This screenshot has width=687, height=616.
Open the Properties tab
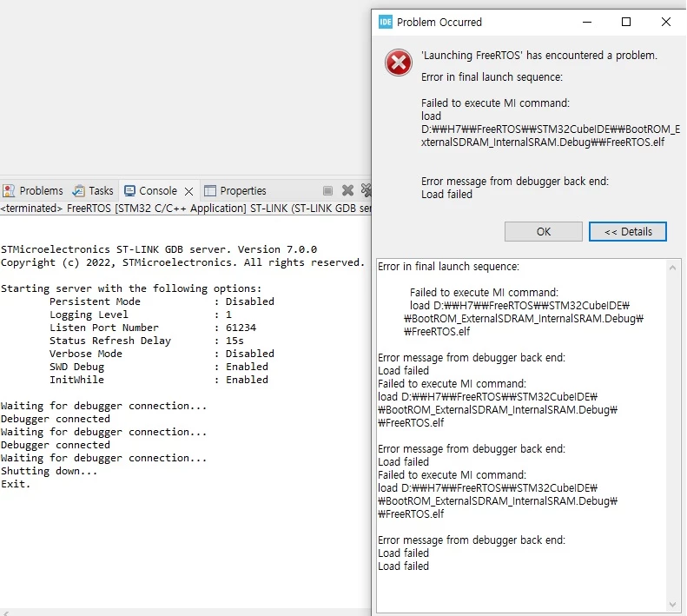[x=235, y=191]
